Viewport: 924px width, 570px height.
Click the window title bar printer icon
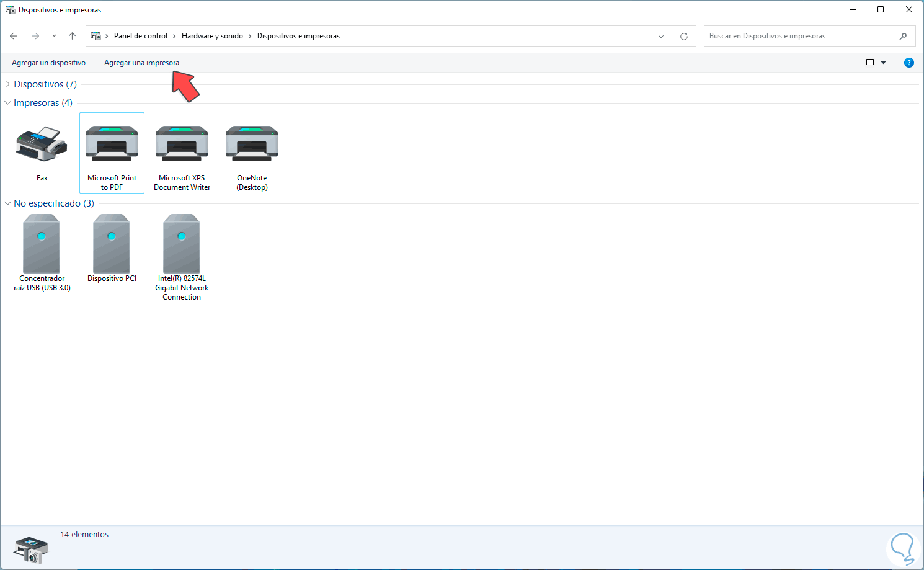10,10
